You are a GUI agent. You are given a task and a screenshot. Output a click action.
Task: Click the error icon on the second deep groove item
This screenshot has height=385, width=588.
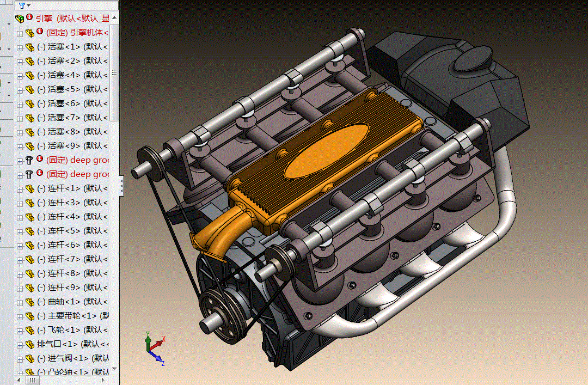coord(40,174)
